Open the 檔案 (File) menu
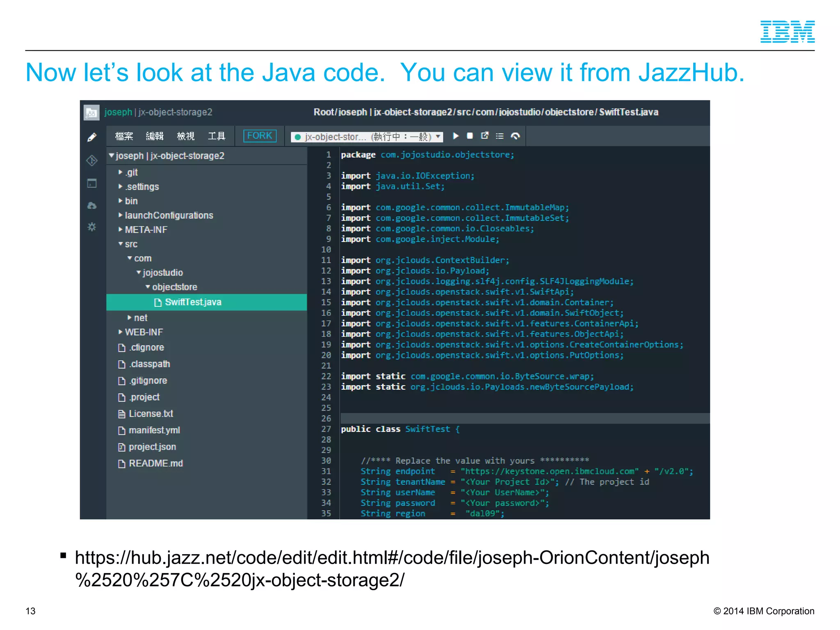 point(124,136)
